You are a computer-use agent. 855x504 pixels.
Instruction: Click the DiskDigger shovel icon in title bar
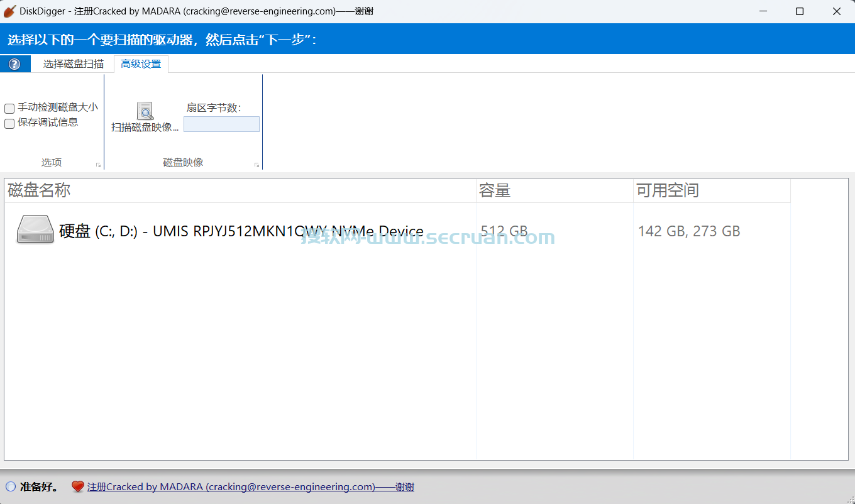pos(9,11)
